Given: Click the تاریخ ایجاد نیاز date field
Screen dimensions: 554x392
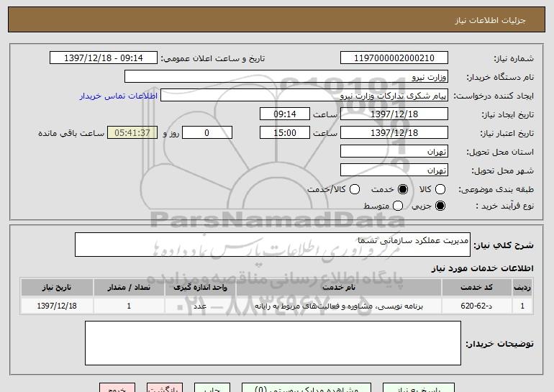Looking at the screenshot, I should [394, 114].
